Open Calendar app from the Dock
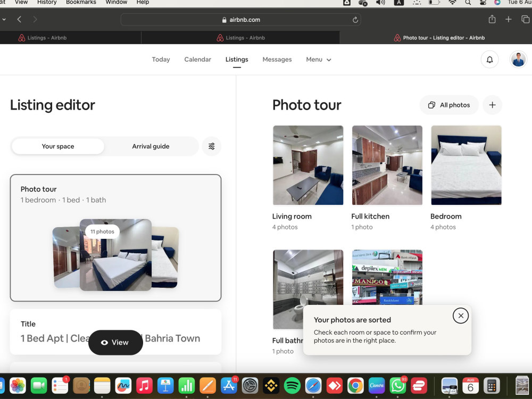The image size is (532, 399). pyautogui.click(x=470, y=386)
